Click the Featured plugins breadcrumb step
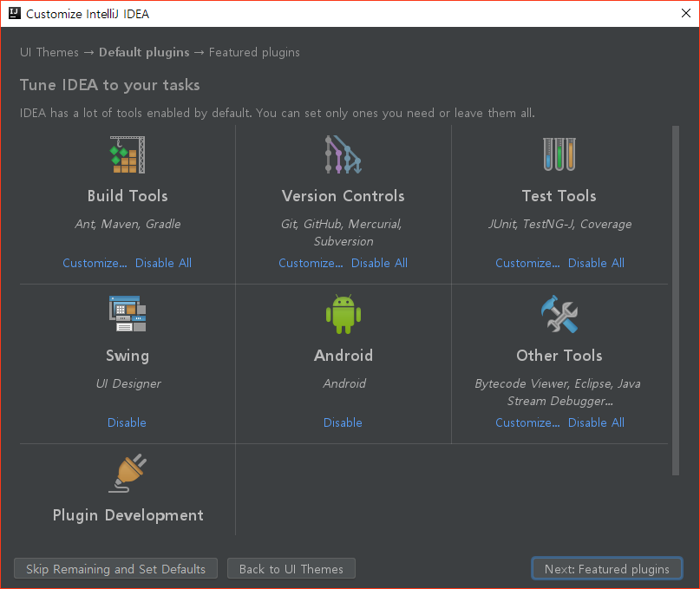 tap(254, 52)
